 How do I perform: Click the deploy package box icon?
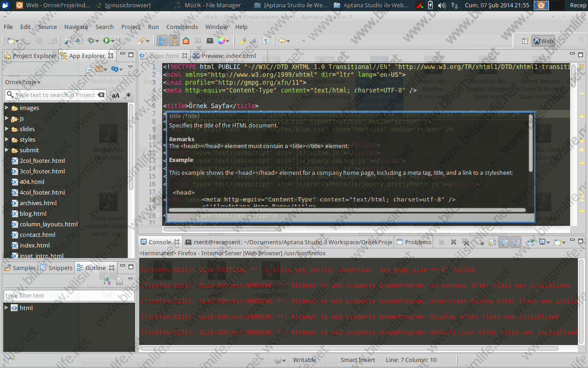(99, 69)
